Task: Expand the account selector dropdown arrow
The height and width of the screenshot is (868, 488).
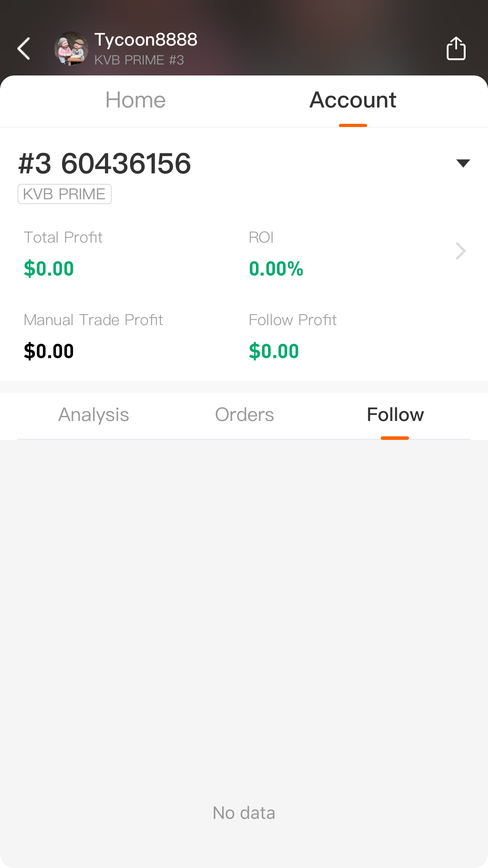Action: tap(463, 163)
